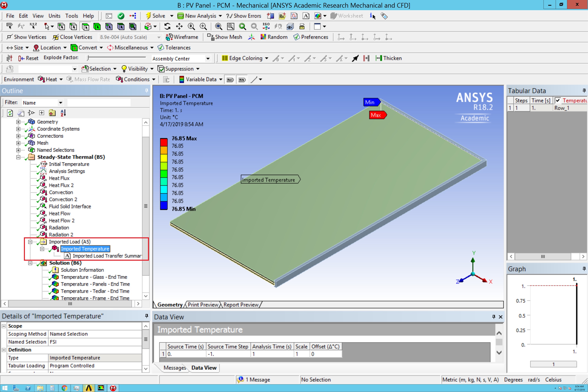Expand the Geometry tree node
The image size is (588, 392).
coord(18,122)
